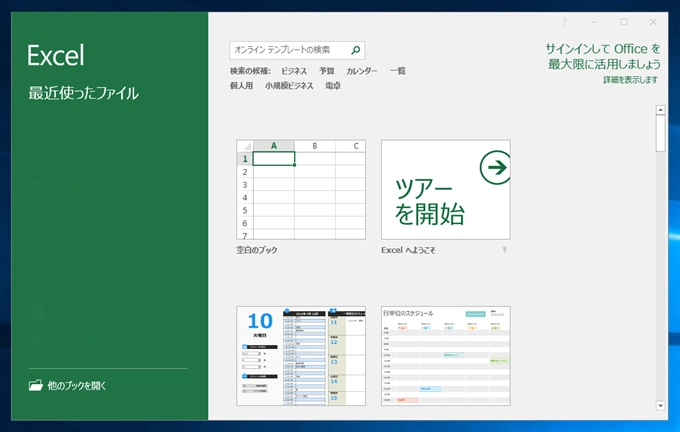Select the ビジネス suggested search
This screenshot has height=432, width=680.
(x=294, y=71)
